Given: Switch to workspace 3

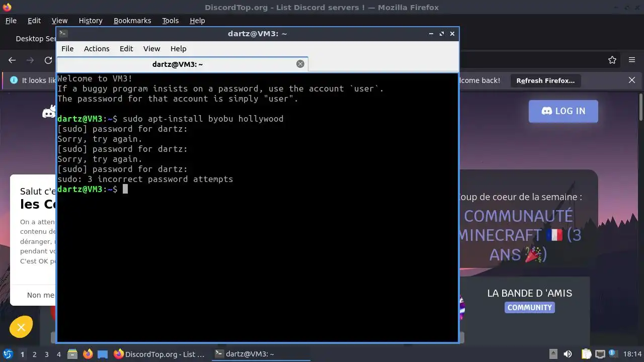Looking at the screenshot, I should tap(47, 354).
